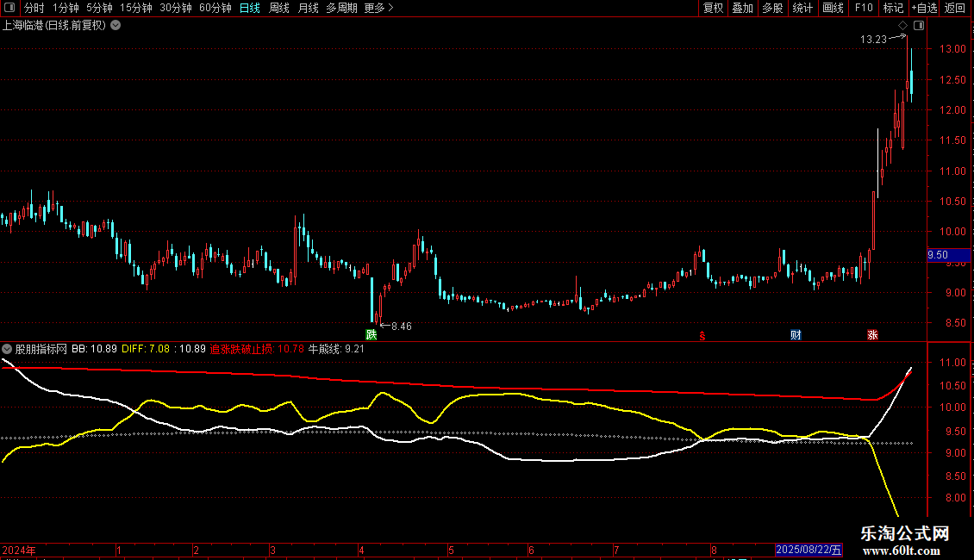This screenshot has height=560, width=974.
Task: Click the blue 财 marker on the chart
Action: (796, 335)
